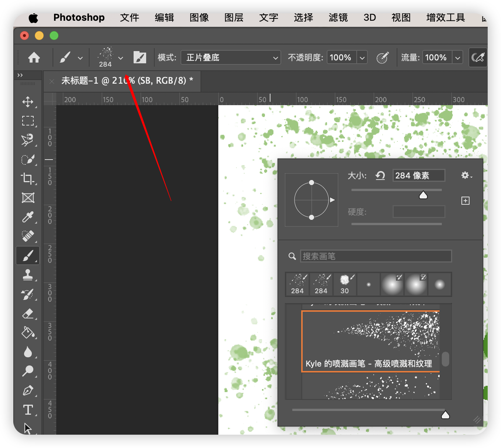Toggle the brush settings panel
The width and height of the screenshot is (501, 448).
tap(140, 58)
